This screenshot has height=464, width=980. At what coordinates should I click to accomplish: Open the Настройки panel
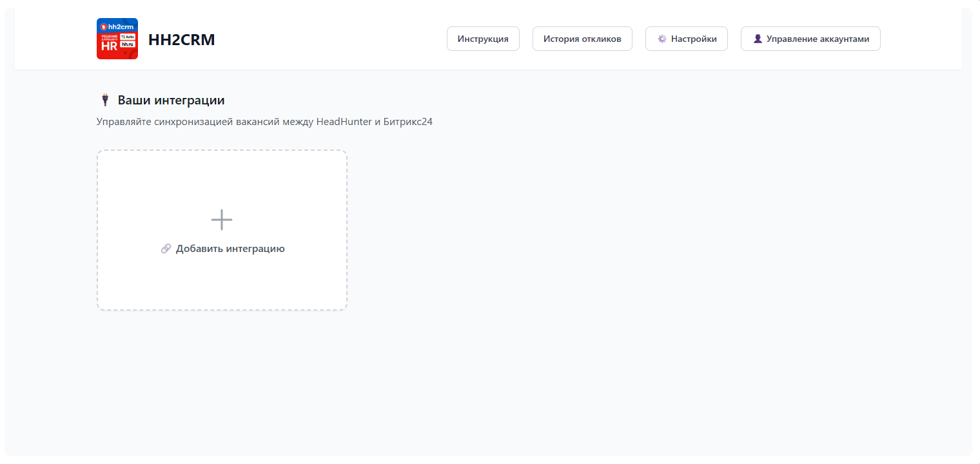click(x=686, y=38)
